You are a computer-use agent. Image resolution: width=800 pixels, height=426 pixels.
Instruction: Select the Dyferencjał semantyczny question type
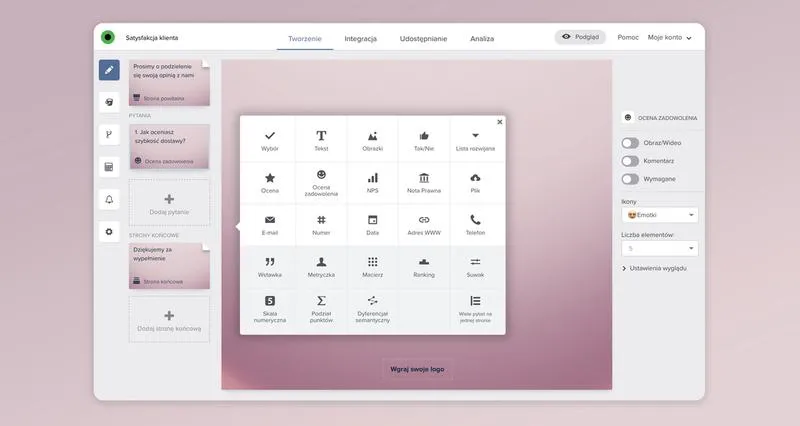click(x=372, y=309)
